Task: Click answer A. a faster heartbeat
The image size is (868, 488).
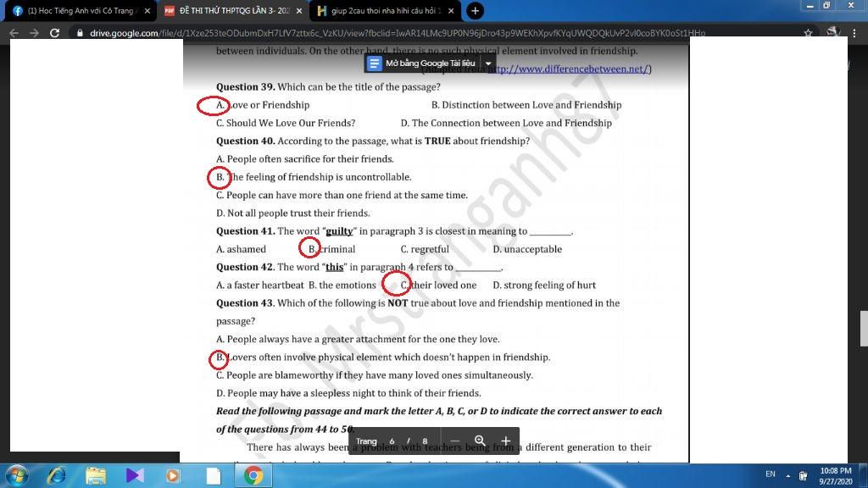Action: point(259,285)
